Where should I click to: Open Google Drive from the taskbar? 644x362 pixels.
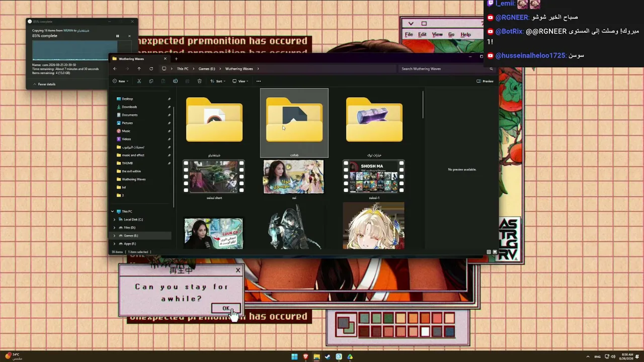[350, 357]
